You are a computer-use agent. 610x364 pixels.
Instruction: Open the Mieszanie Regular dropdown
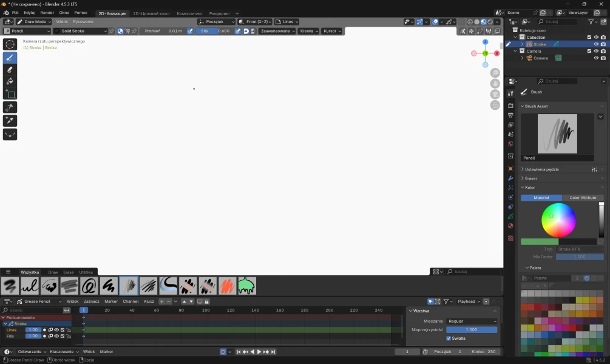(x=472, y=321)
